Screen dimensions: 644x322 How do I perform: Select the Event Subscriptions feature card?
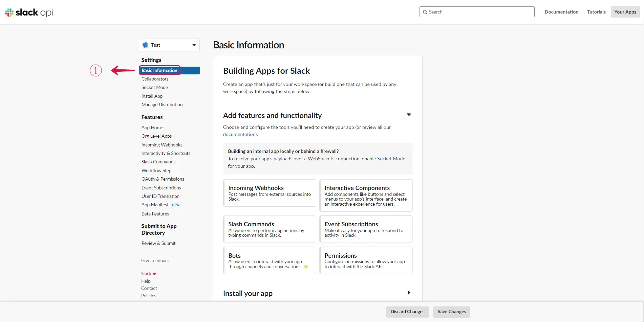366,229
